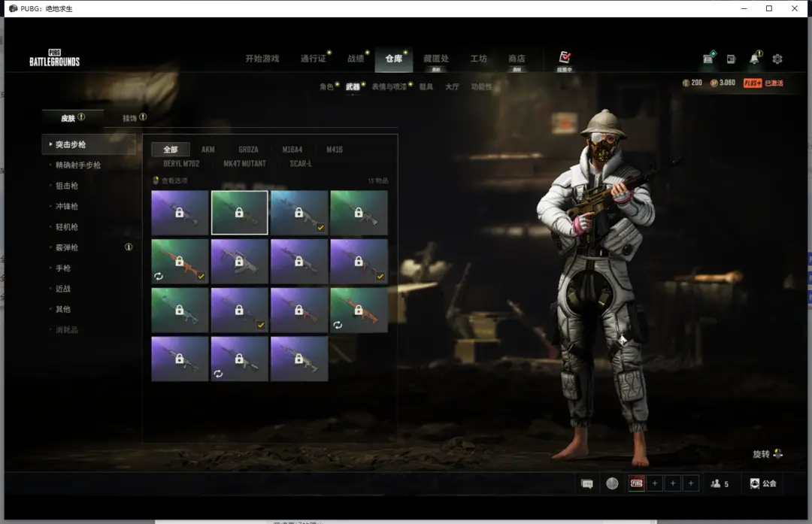Open notifications bell icon
The image size is (812, 524).
click(x=755, y=59)
